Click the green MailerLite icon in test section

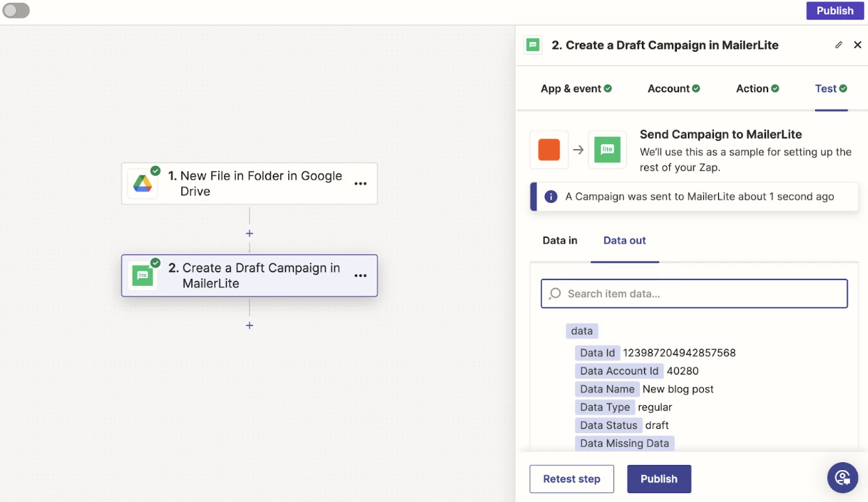[607, 150]
